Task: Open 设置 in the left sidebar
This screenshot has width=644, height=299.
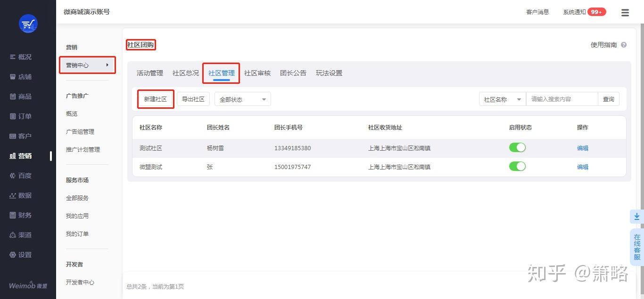Action: coord(21,255)
